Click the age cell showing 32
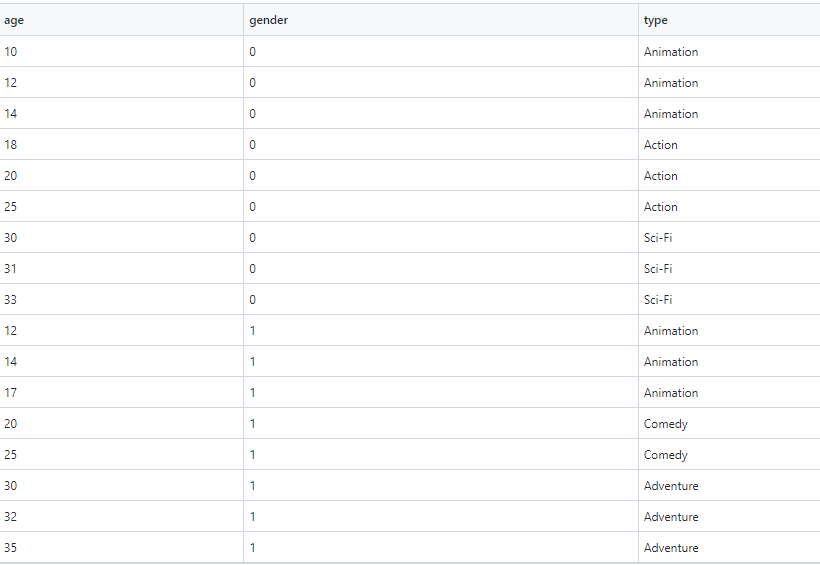The image size is (820, 565). (121, 516)
